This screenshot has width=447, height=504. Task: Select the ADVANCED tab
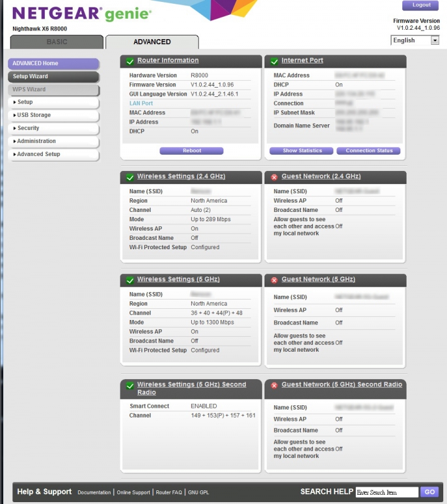(x=152, y=42)
